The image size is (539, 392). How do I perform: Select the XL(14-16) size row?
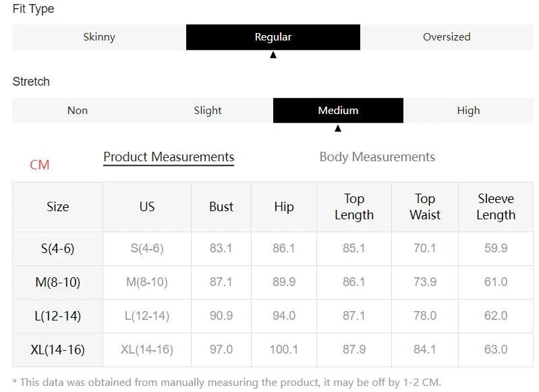tap(273, 349)
